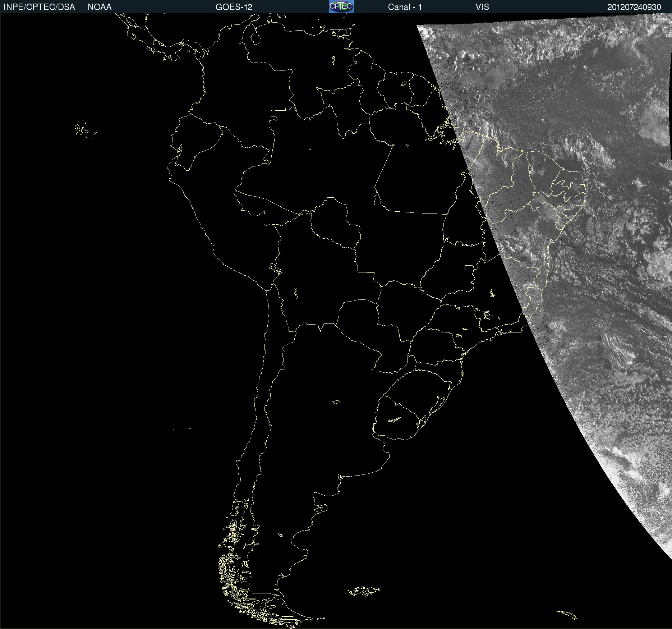Click the VIS label in header
This screenshot has height=629, width=672.
(482, 7)
